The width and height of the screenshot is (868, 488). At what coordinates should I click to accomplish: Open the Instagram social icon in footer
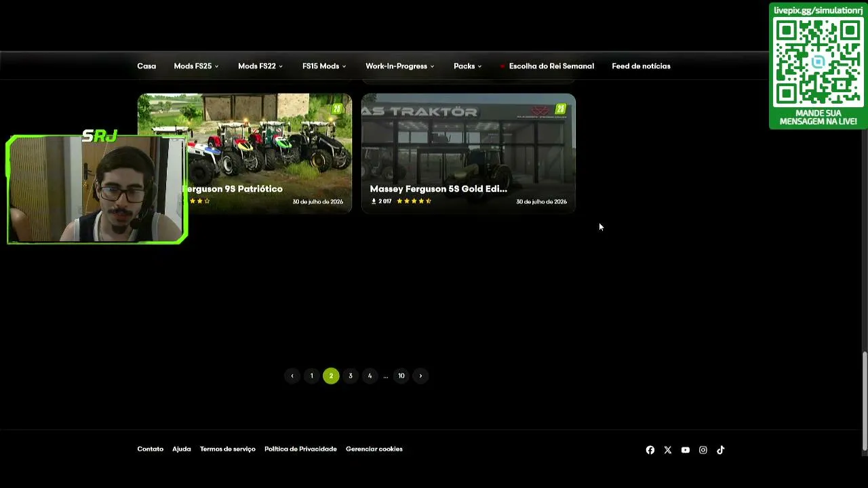[703, 450]
